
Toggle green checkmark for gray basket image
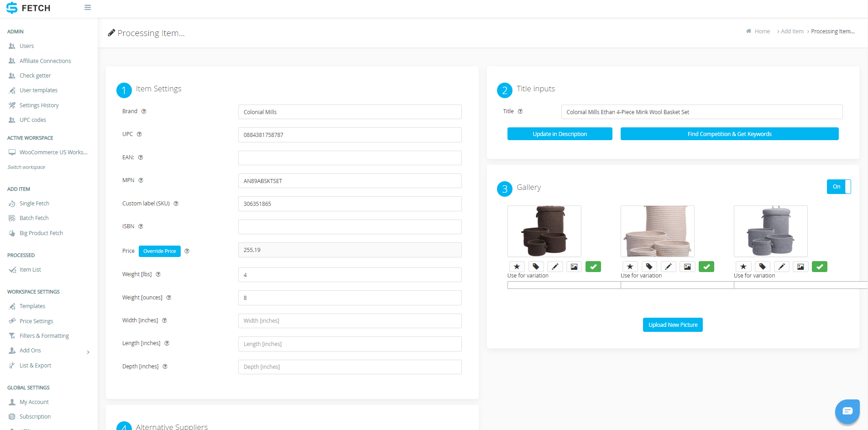(x=820, y=267)
